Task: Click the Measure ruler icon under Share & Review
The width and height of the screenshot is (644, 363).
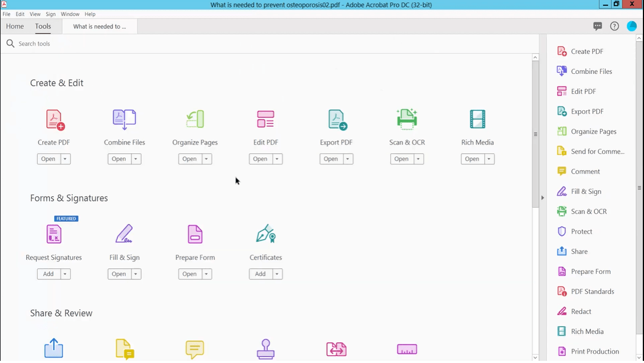Action: pyautogui.click(x=407, y=349)
